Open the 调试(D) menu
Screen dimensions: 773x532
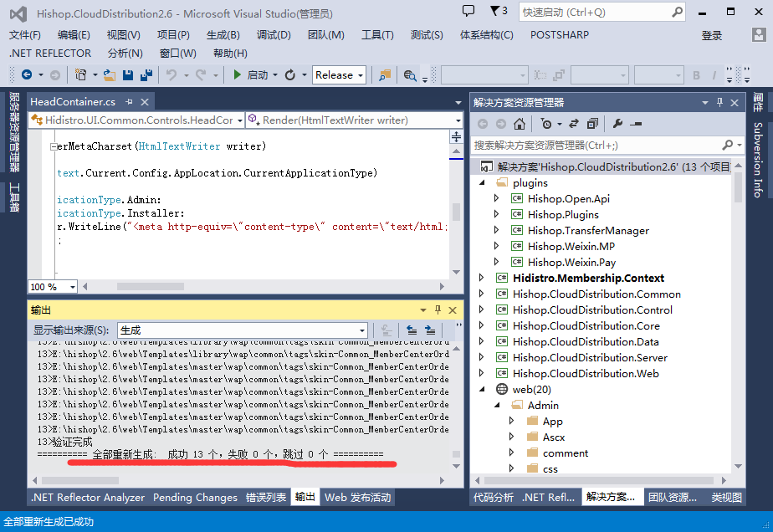coord(274,35)
